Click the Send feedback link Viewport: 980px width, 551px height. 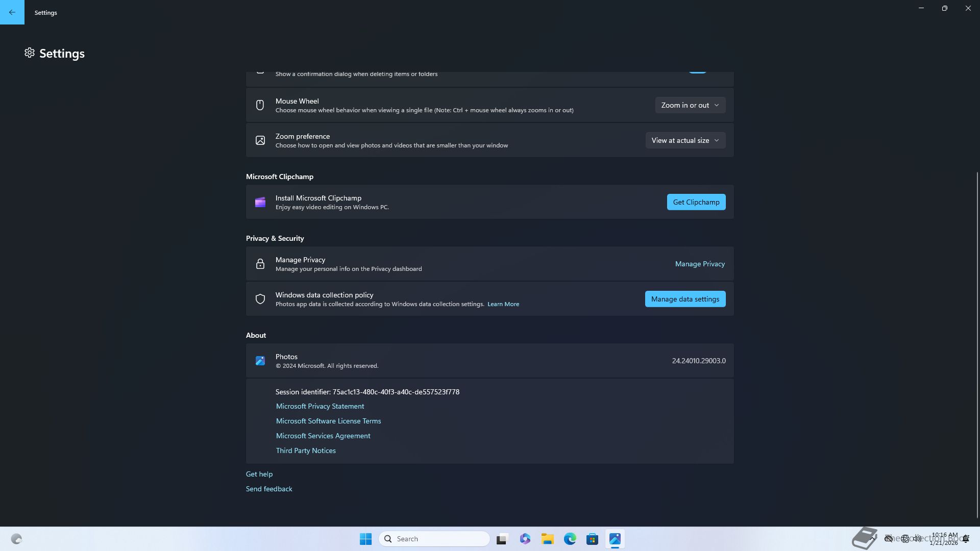click(x=269, y=489)
